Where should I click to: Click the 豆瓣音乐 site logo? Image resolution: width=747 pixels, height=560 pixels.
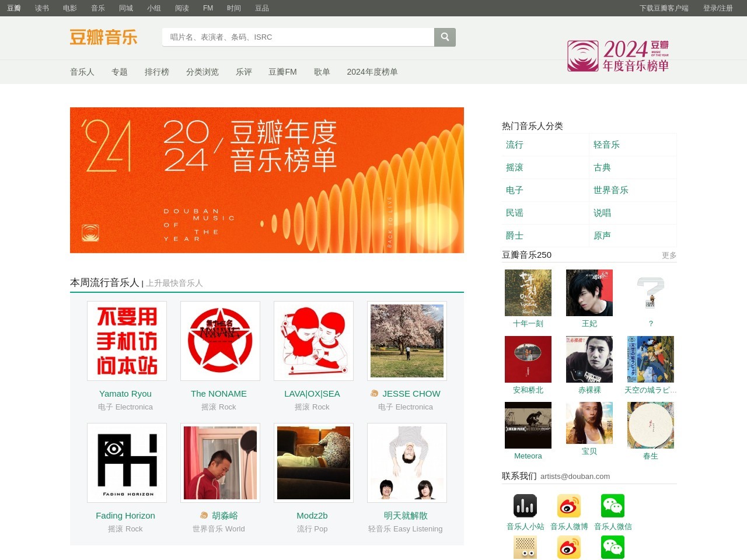(x=104, y=37)
